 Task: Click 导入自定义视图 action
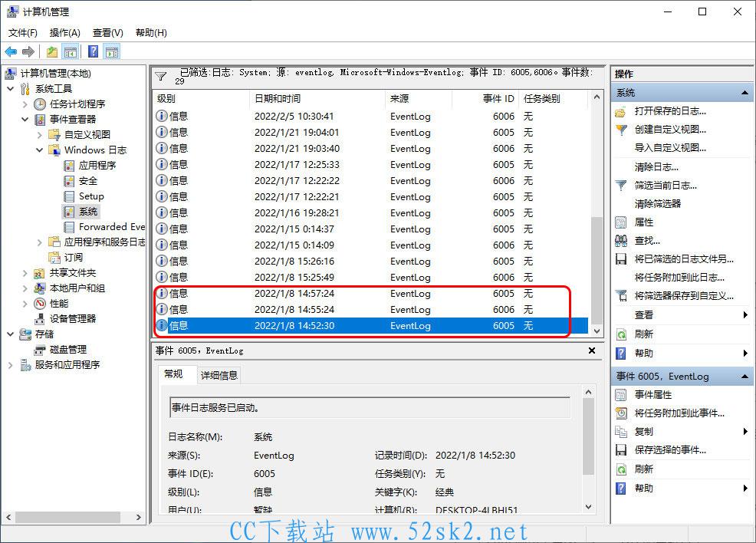click(670, 148)
